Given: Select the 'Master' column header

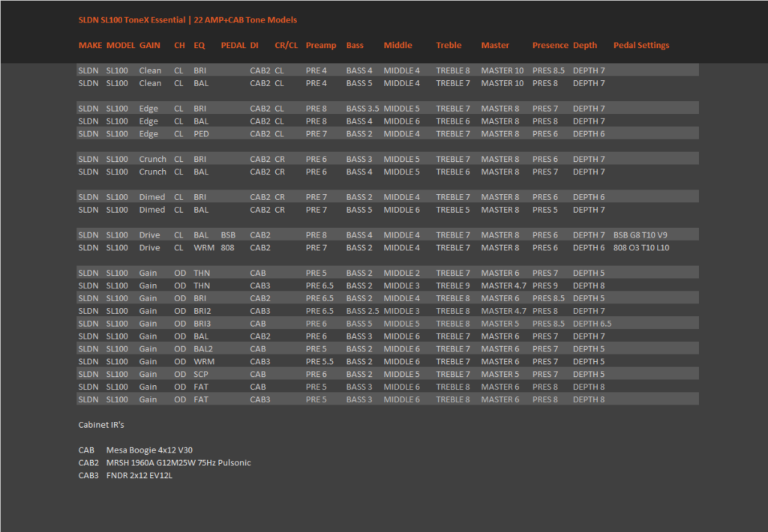Looking at the screenshot, I should [495, 45].
